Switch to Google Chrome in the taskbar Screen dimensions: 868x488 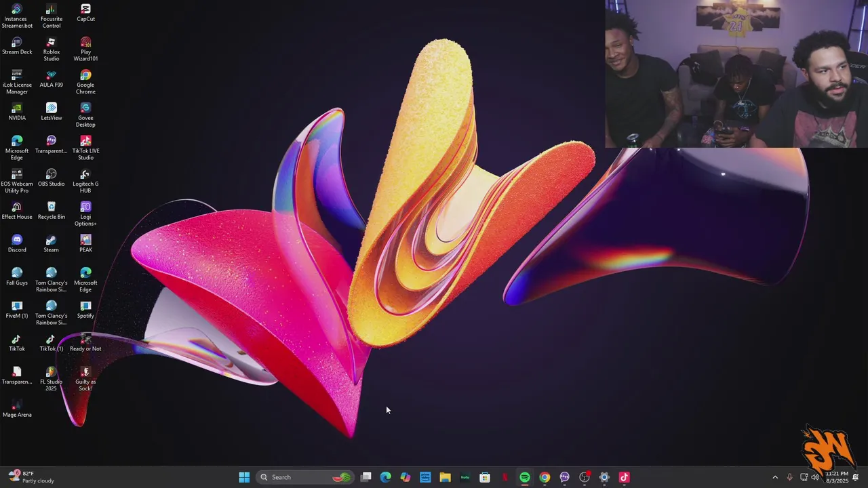pyautogui.click(x=545, y=477)
